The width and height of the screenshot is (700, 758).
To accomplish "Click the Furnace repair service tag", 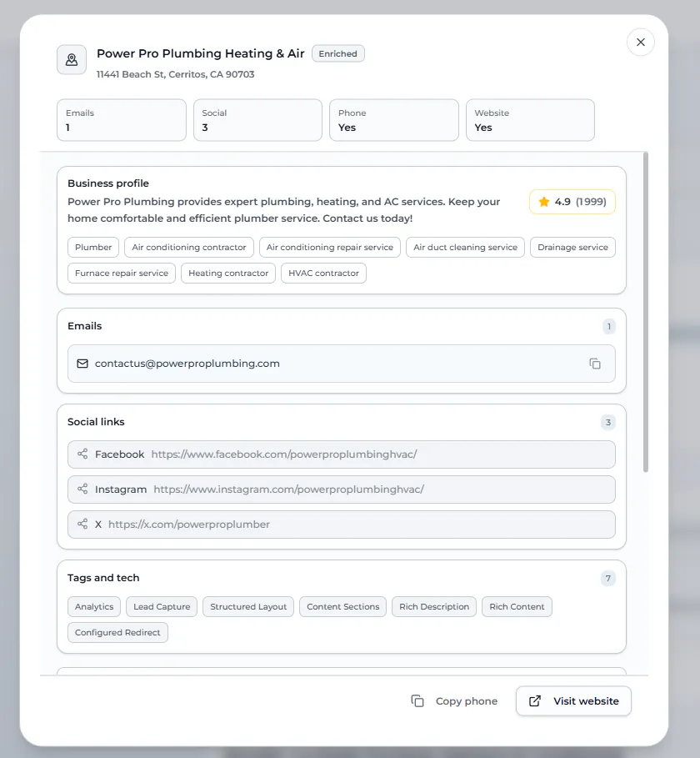I will 122,274.
